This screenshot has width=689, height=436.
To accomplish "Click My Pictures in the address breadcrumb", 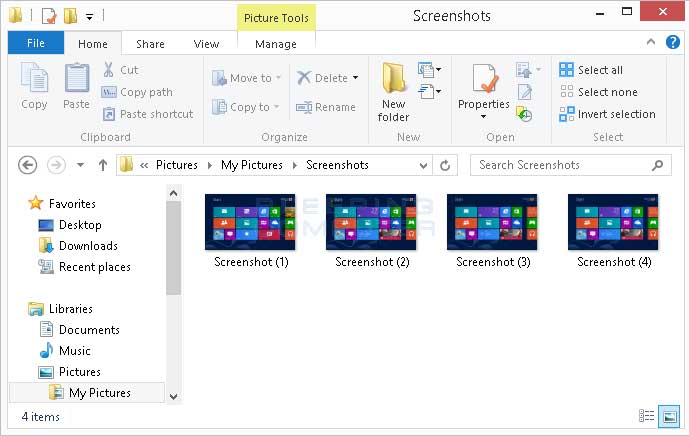I will pos(252,165).
